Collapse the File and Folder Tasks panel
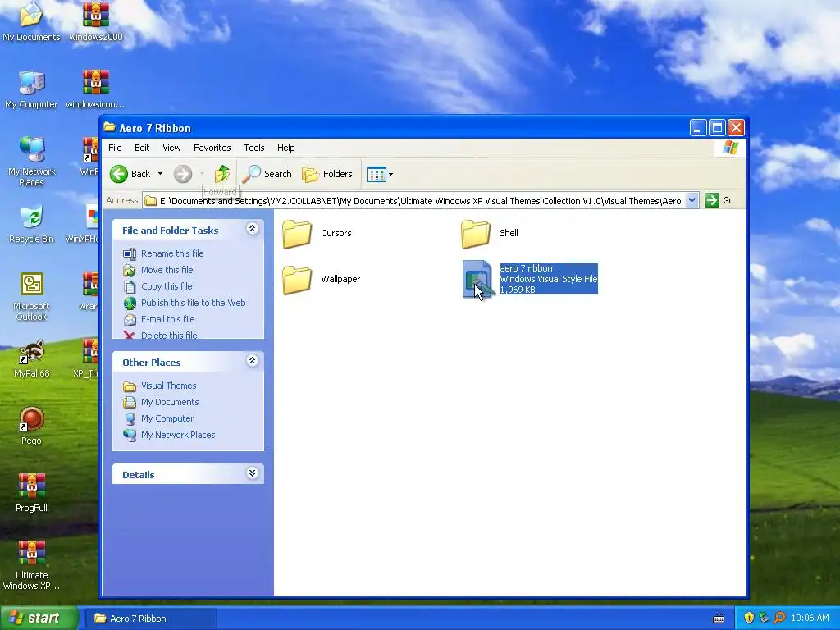Viewport: 840px width, 630px height. coord(253,230)
